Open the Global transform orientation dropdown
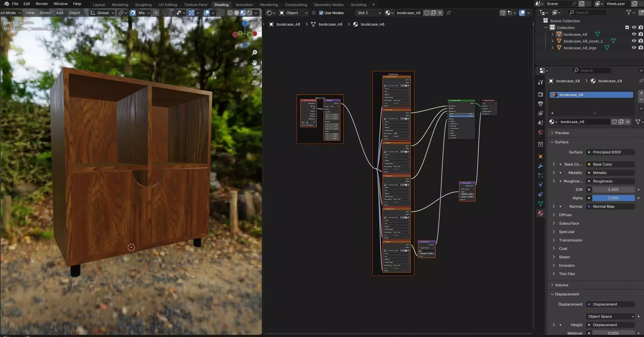 click(x=102, y=13)
